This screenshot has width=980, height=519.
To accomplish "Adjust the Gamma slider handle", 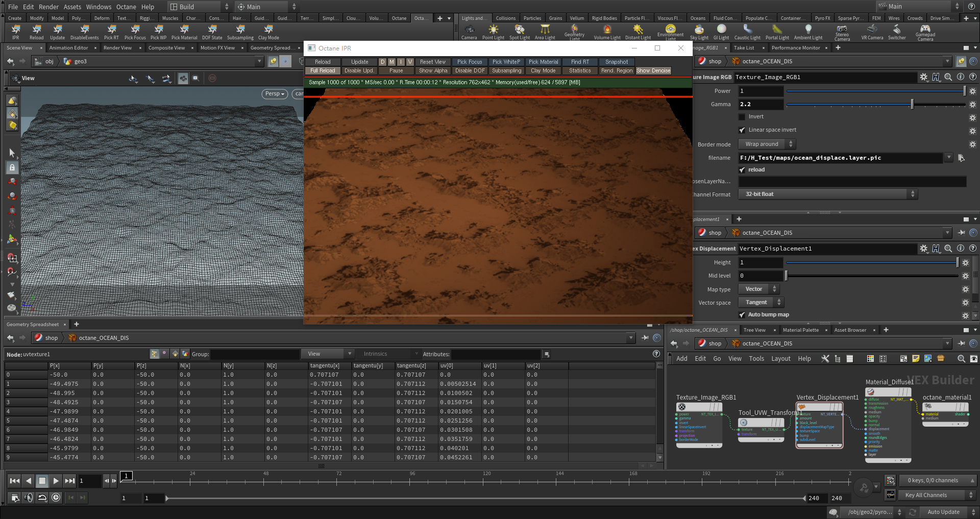I will 912,105.
